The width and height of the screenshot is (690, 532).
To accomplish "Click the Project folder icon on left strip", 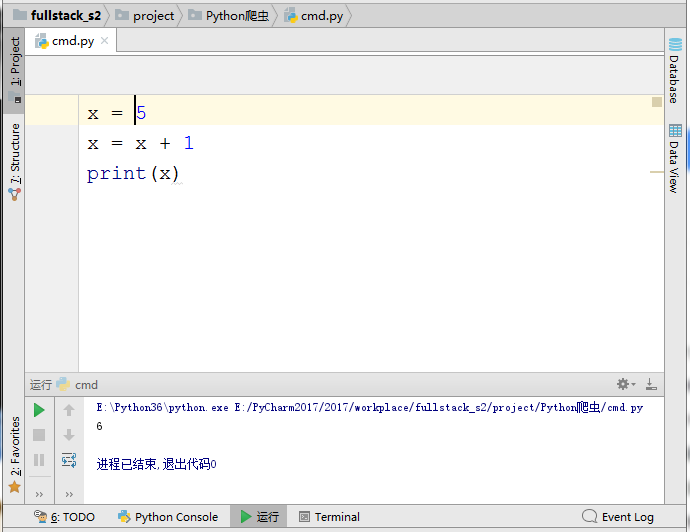I will pyautogui.click(x=15, y=97).
